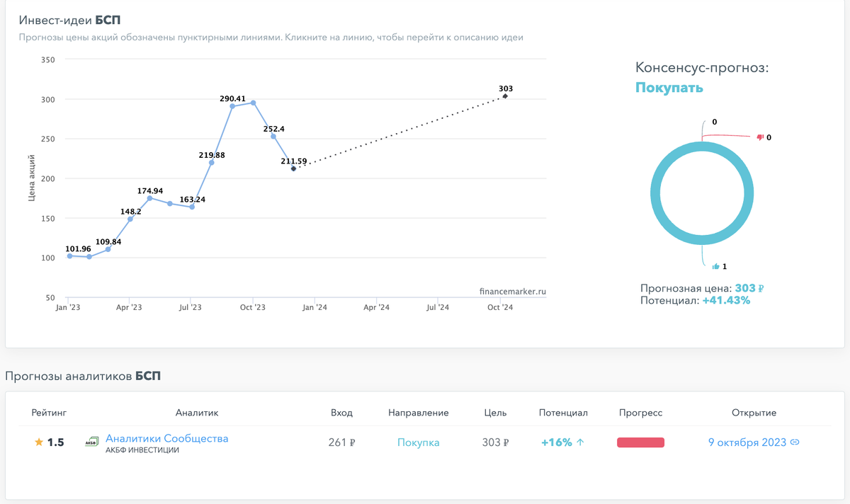Click the Потенциал column header
Image resolution: width=850 pixels, height=504 pixels.
tap(563, 413)
